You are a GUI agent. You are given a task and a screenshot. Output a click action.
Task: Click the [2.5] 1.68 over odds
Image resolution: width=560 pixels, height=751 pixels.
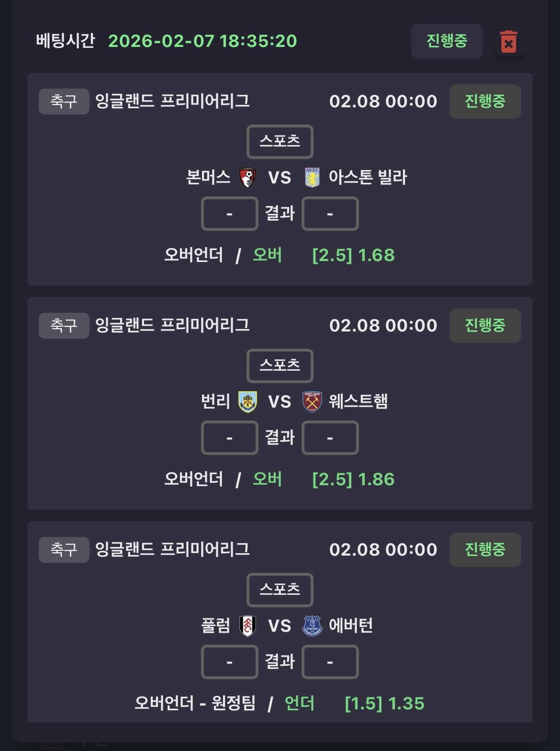[x=353, y=255]
